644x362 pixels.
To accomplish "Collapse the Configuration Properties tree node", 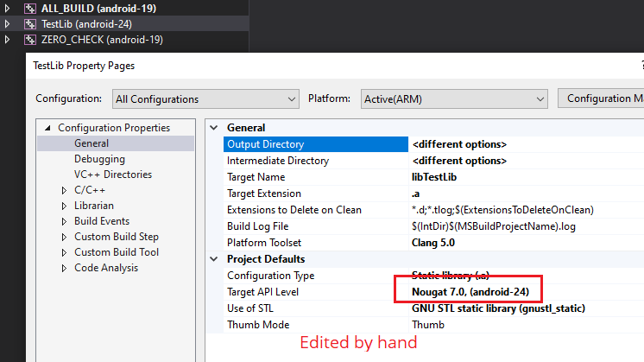I will [x=47, y=128].
